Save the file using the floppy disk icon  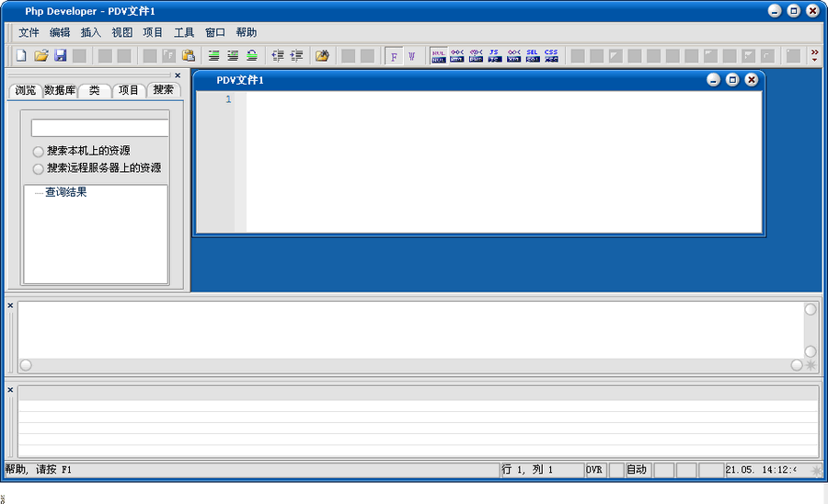(x=60, y=55)
